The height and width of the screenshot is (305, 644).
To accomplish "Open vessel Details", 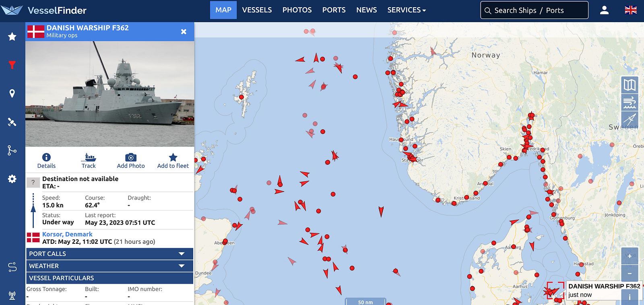I will pyautogui.click(x=46, y=161).
